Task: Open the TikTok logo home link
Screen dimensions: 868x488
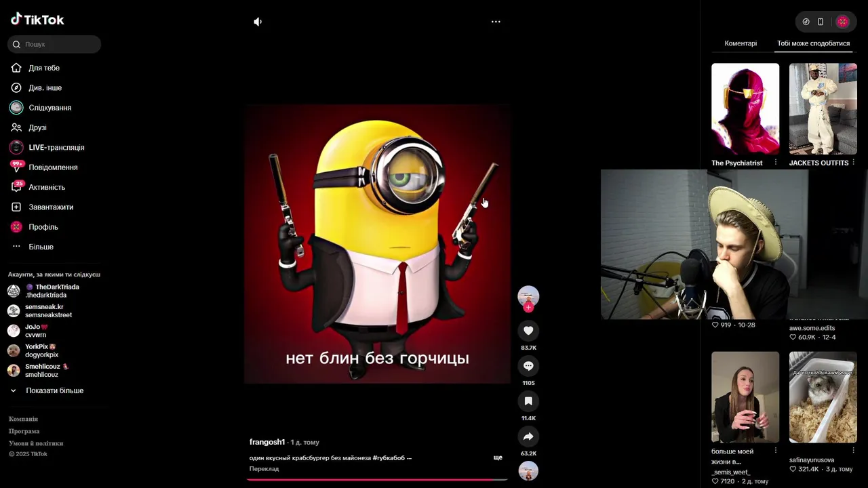Action: click(37, 20)
